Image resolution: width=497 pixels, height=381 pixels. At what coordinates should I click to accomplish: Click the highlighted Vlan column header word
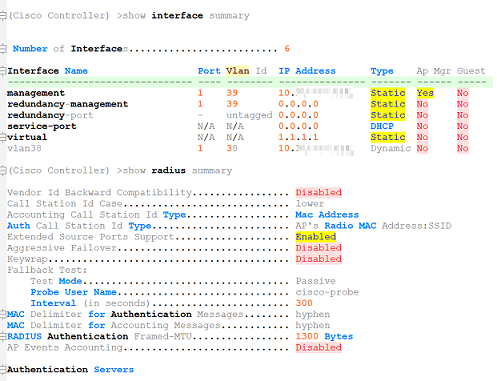pyautogui.click(x=237, y=71)
